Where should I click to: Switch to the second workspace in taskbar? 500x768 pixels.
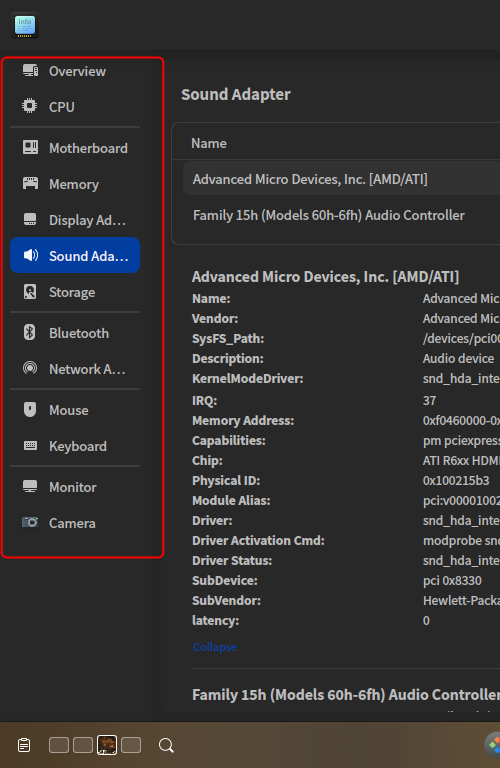click(83, 745)
